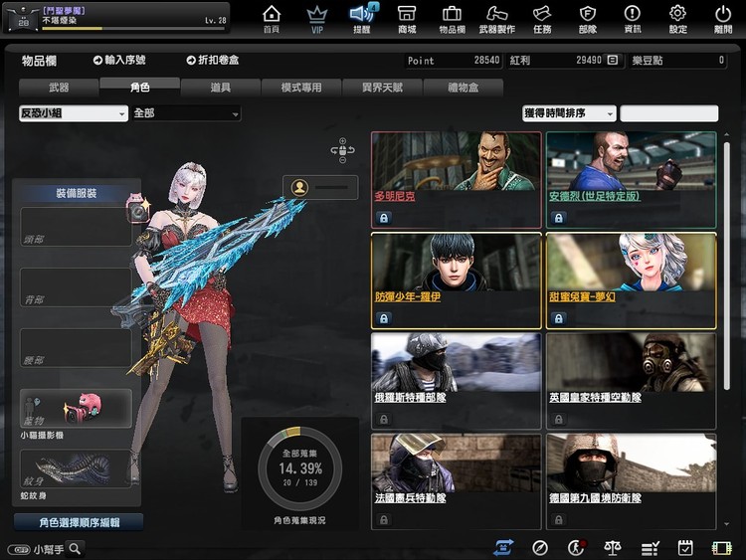Switch to the 模式專用 tab

301,88
